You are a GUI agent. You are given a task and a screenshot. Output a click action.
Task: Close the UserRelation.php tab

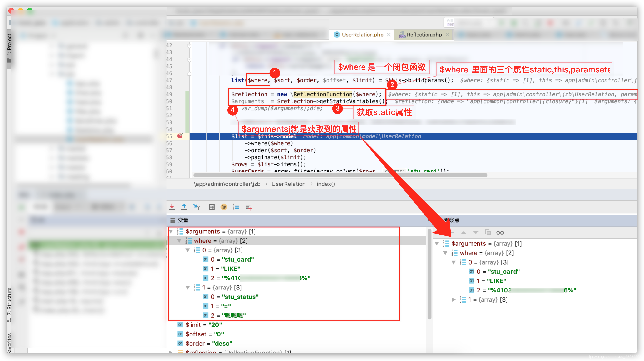[389, 35]
